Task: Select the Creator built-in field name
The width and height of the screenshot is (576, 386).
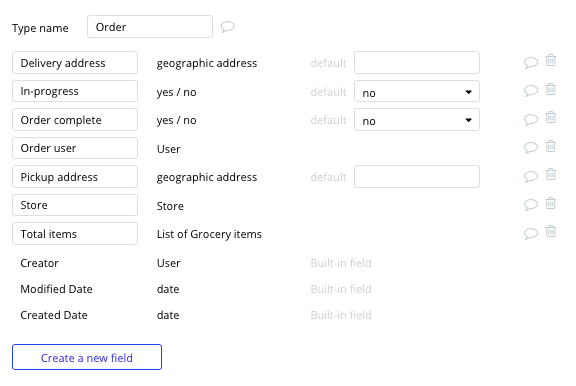Action: 39,263
